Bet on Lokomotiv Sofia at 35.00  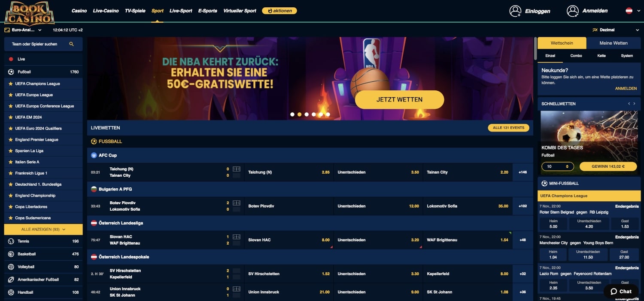[x=468, y=206]
